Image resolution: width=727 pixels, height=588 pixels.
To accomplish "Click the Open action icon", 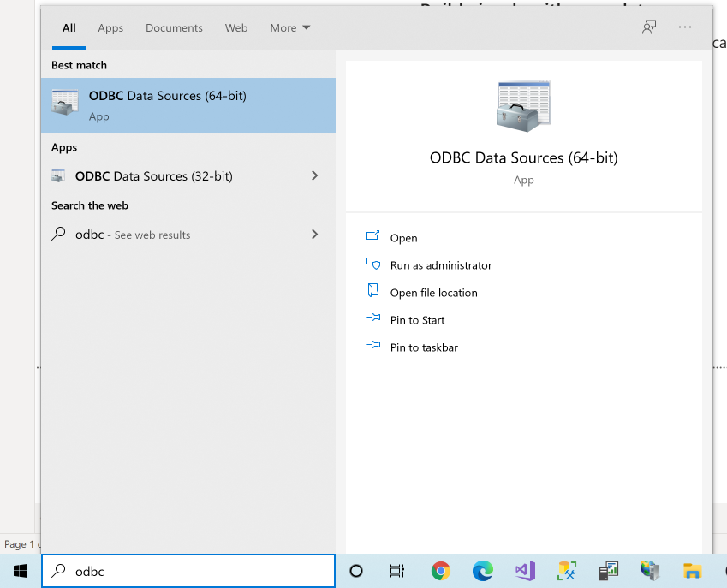I will pyautogui.click(x=373, y=235).
